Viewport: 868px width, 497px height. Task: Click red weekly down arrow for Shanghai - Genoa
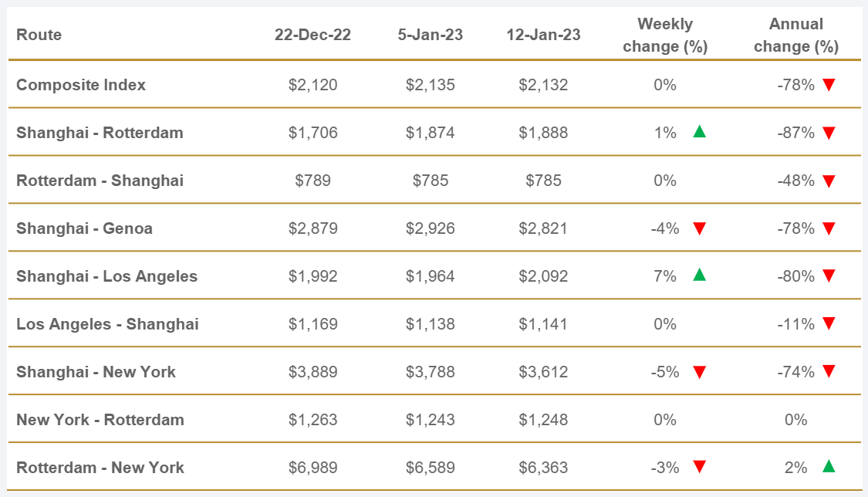click(x=699, y=229)
